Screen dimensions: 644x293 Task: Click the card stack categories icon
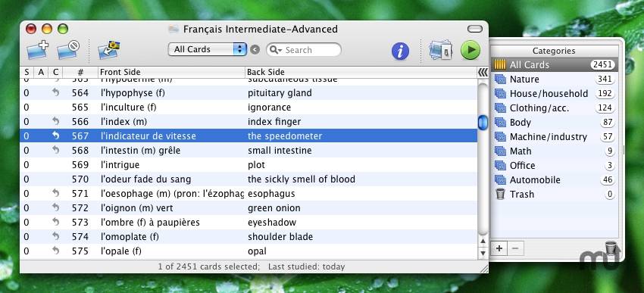coord(440,51)
